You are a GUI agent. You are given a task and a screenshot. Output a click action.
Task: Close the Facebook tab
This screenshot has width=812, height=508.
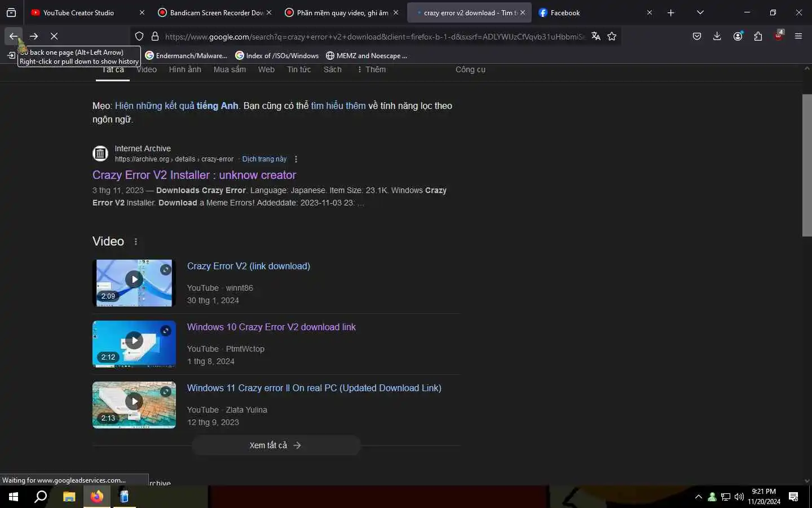[650, 12]
